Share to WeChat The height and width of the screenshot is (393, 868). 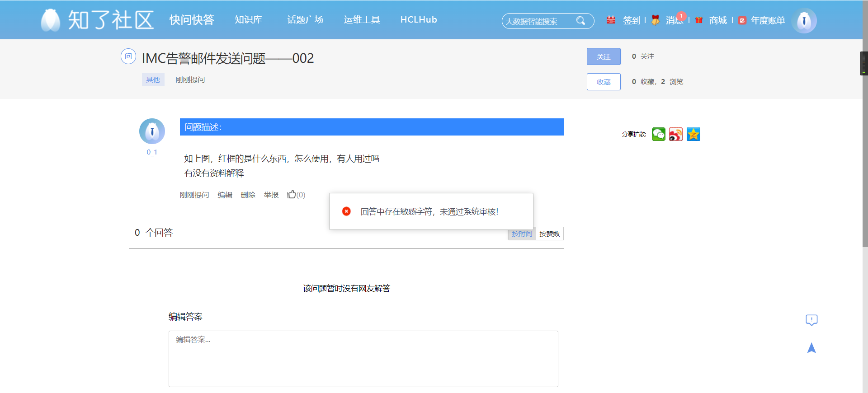tap(659, 134)
